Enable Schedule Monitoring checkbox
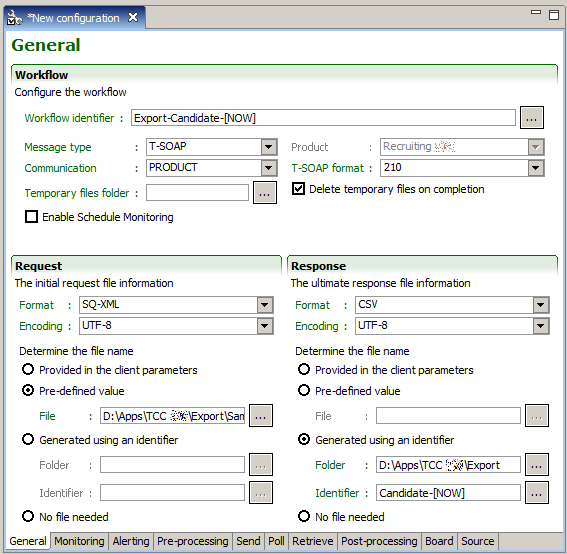567x554 pixels. click(31, 217)
